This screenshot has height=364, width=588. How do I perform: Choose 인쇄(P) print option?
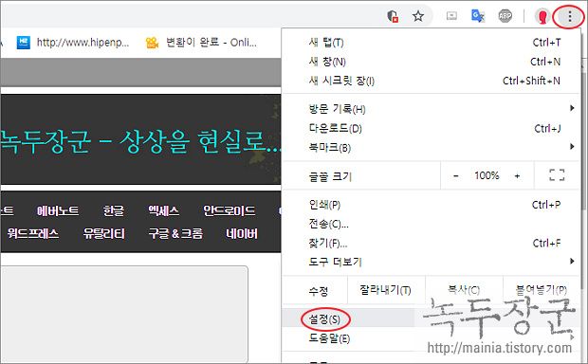click(431, 205)
